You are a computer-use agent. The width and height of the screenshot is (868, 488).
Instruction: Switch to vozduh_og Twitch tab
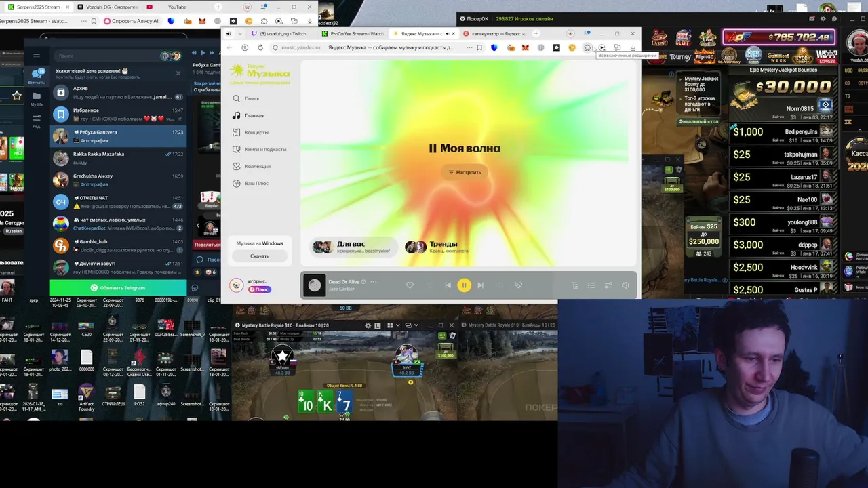pos(281,33)
